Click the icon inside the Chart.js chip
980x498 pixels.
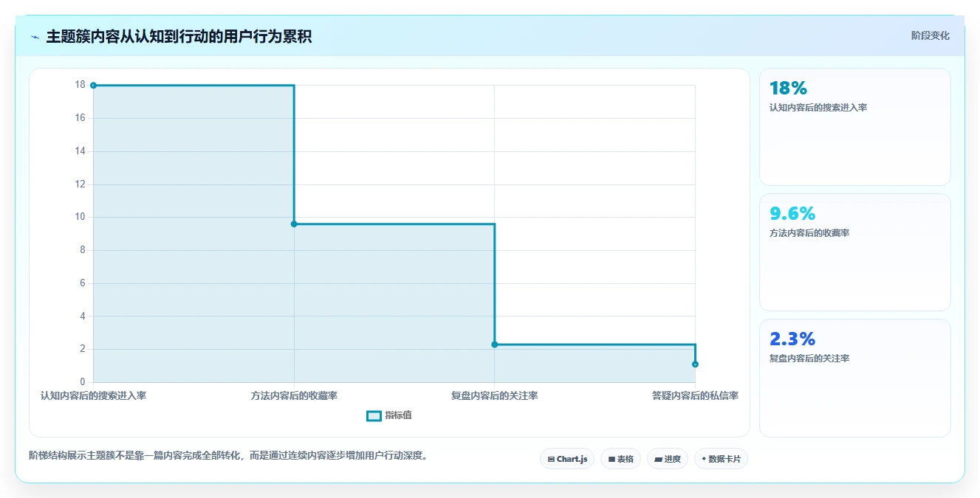[x=551, y=460]
